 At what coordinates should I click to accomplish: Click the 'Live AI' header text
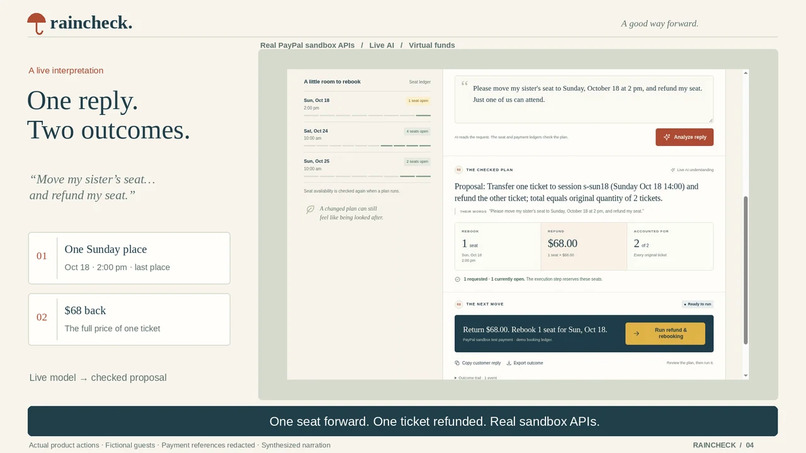click(381, 45)
